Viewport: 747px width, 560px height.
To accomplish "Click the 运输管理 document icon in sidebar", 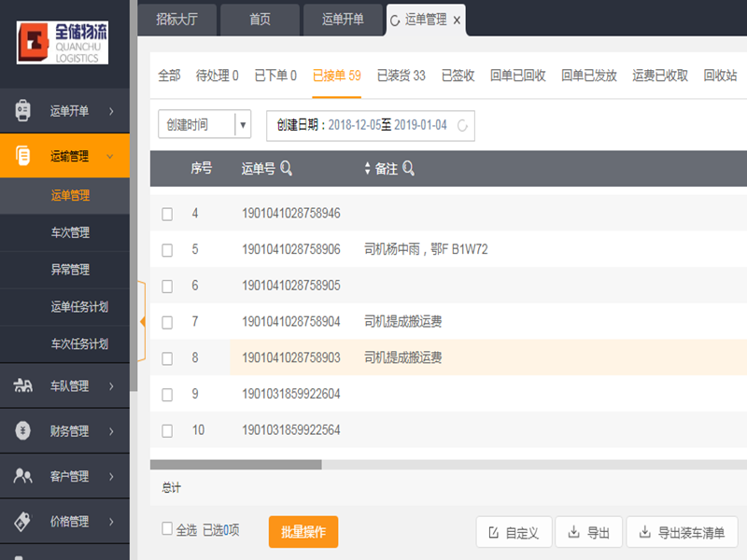I will point(21,157).
